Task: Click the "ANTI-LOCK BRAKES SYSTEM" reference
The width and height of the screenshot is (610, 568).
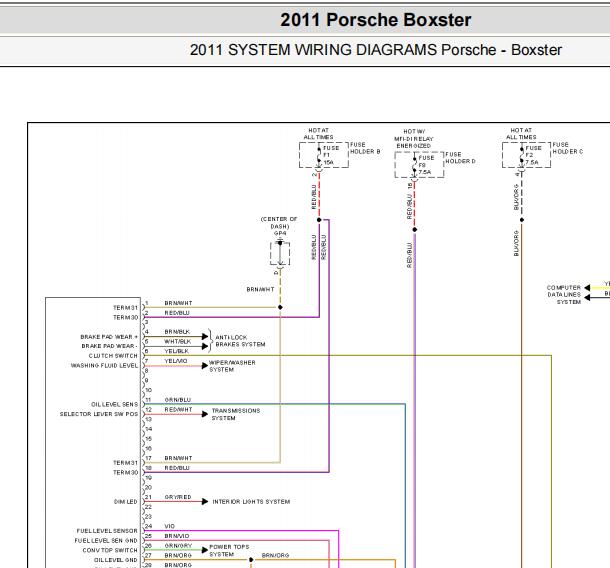Action: [240, 341]
